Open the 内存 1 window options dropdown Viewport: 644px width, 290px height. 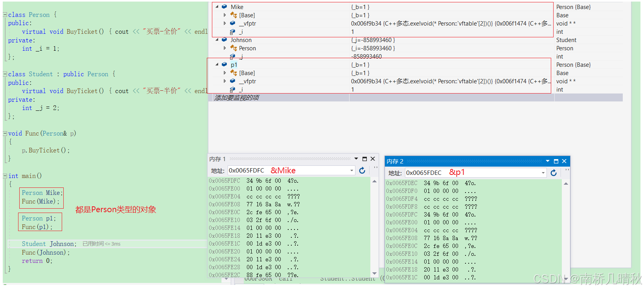tap(356, 159)
